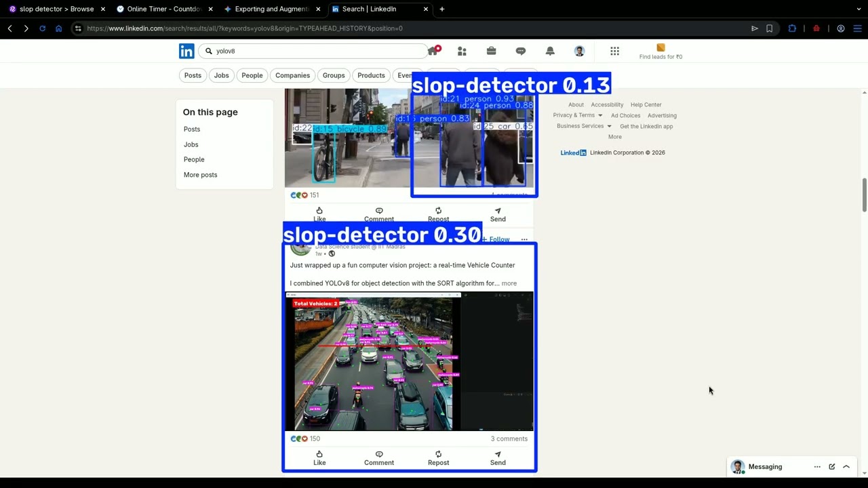Open the Jobs briefcase icon in LinkedIn nav
Viewport: 868px width, 488px height.
491,51
